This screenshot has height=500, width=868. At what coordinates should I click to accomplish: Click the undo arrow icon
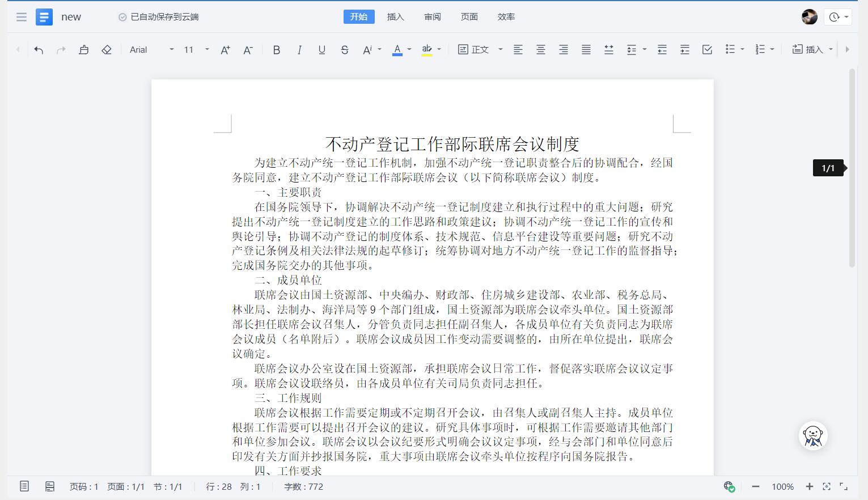coord(39,50)
